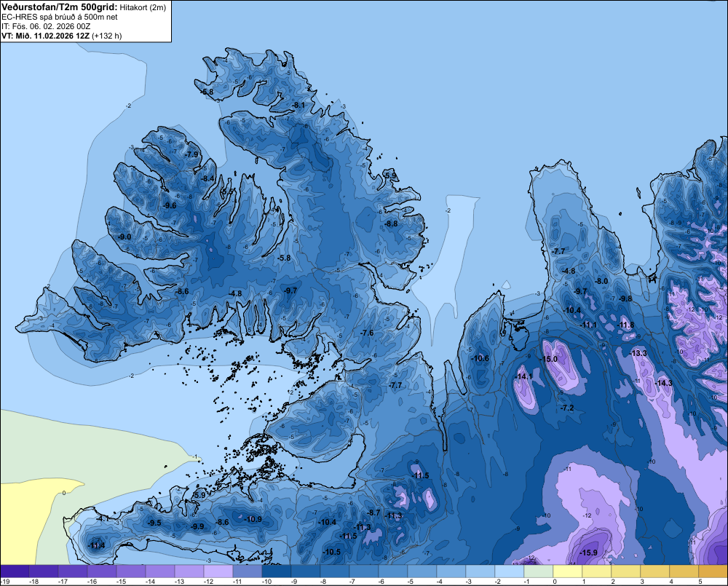Click the -8.0 temperature label
The width and height of the screenshot is (728, 586).
(x=602, y=281)
